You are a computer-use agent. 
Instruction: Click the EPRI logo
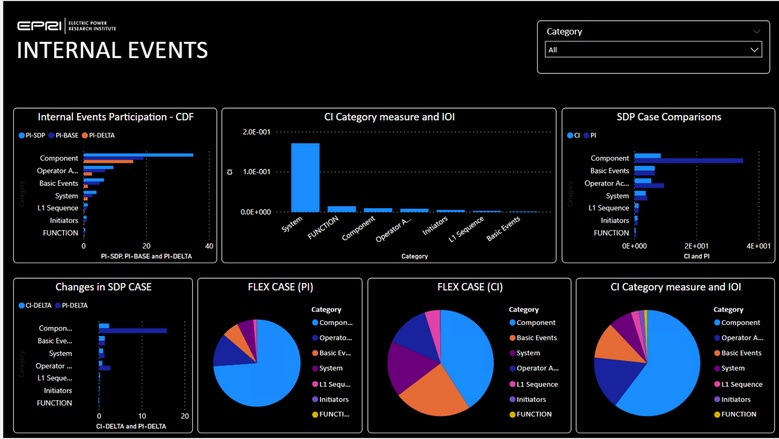(66, 26)
